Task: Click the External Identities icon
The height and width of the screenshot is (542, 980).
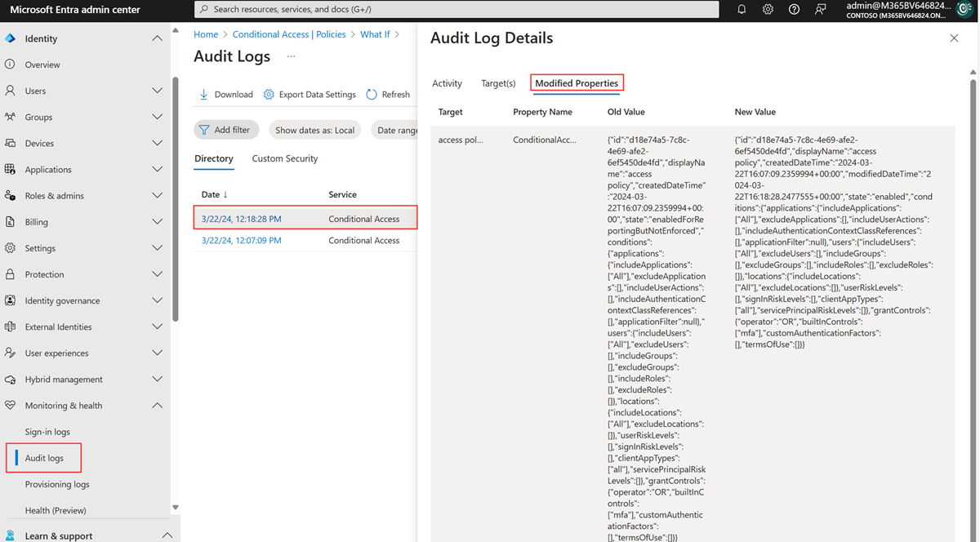Action: click(x=10, y=327)
